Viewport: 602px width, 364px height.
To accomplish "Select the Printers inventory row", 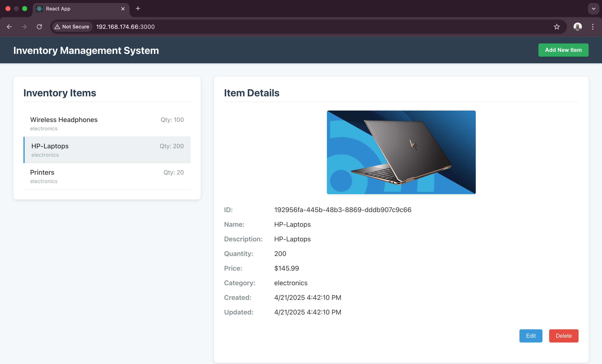I will (107, 176).
